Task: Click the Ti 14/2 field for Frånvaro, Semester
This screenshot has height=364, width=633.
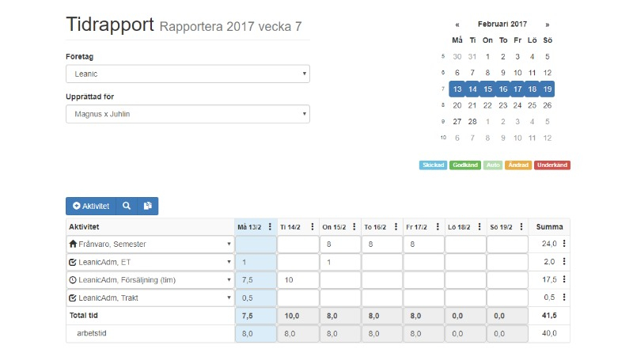Action: tap(298, 245)
